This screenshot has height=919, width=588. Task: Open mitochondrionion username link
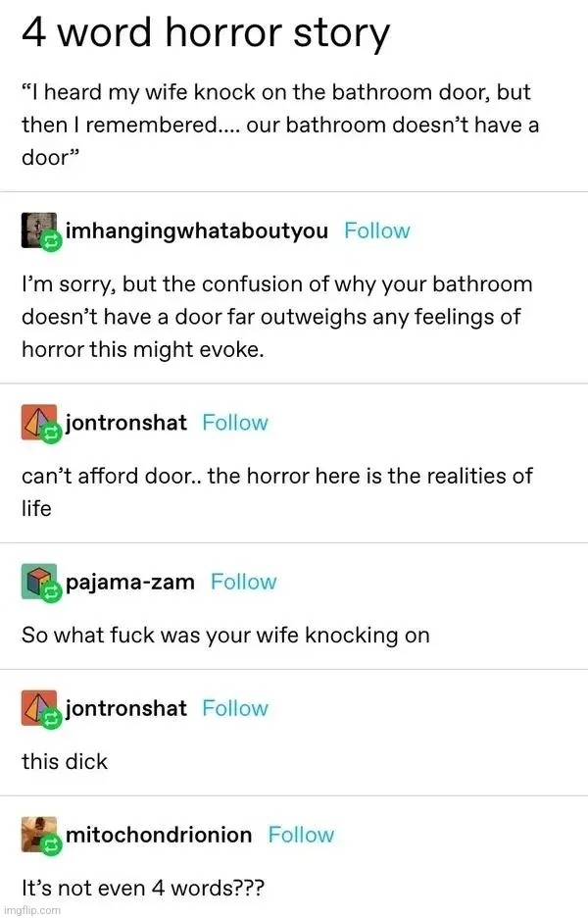coord(159,835)
